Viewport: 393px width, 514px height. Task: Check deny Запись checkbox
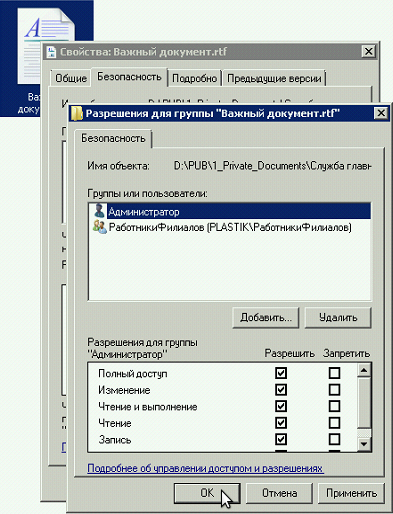334,439
